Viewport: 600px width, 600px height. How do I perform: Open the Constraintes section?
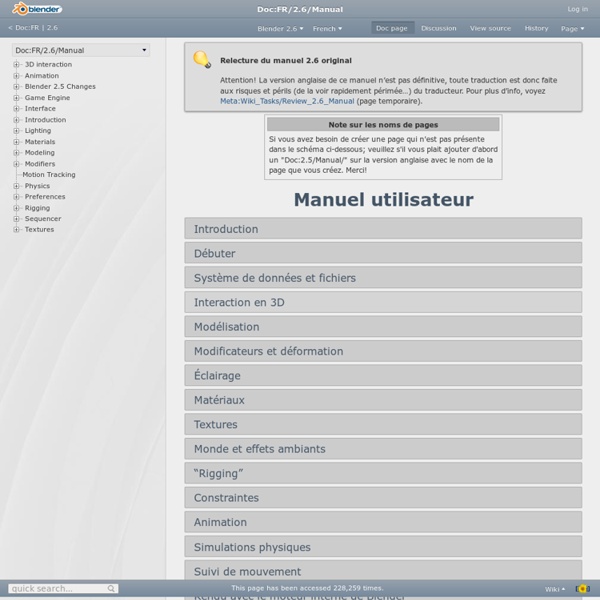pos(383,497)
